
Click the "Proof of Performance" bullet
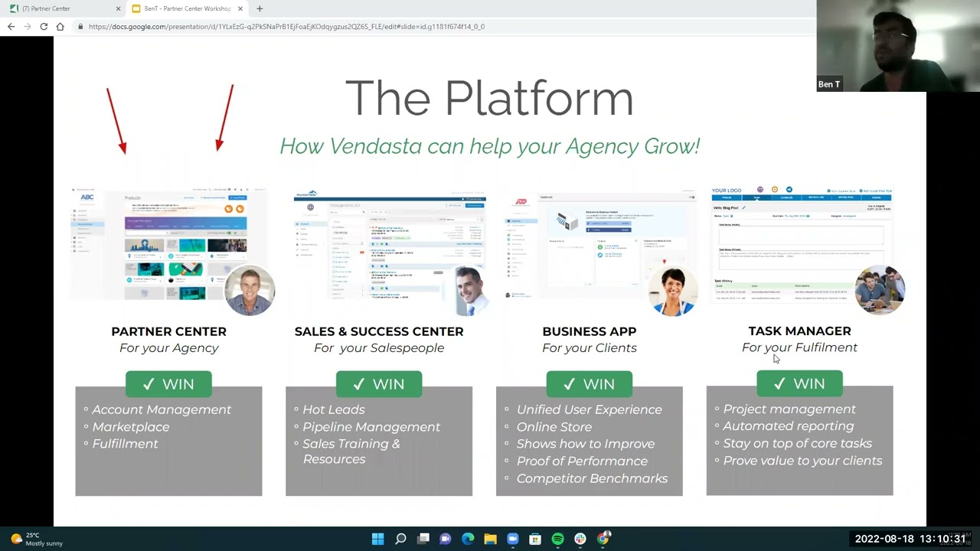click(x=582, y=461)
